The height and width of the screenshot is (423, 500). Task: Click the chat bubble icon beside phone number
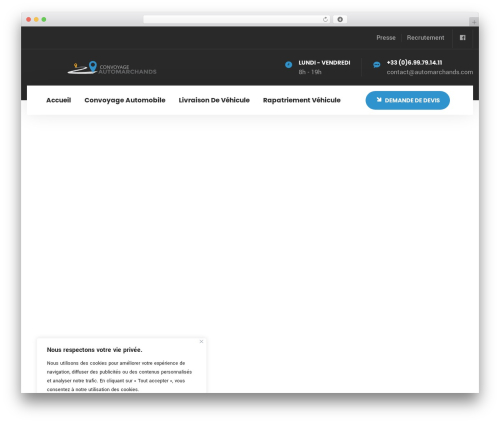coord(377,65)
